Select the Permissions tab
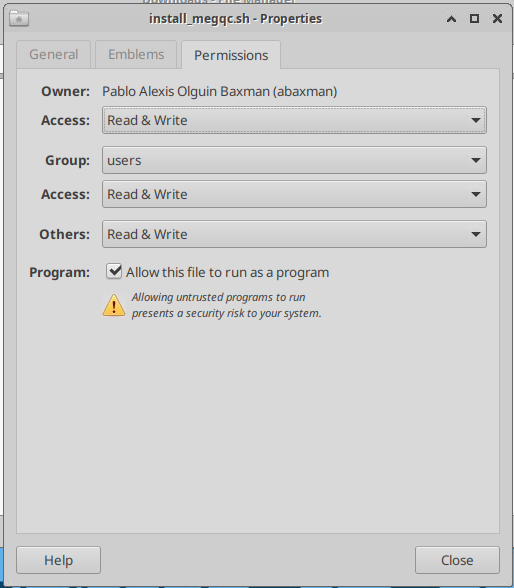This screenshot has width=514, height=588. (231, 55)
